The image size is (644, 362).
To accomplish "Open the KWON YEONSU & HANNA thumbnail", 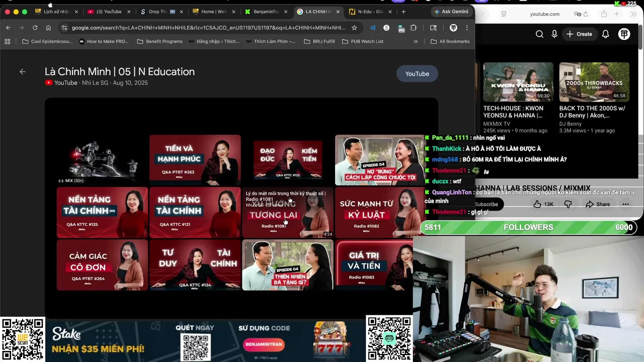I will tap(518, 82).
